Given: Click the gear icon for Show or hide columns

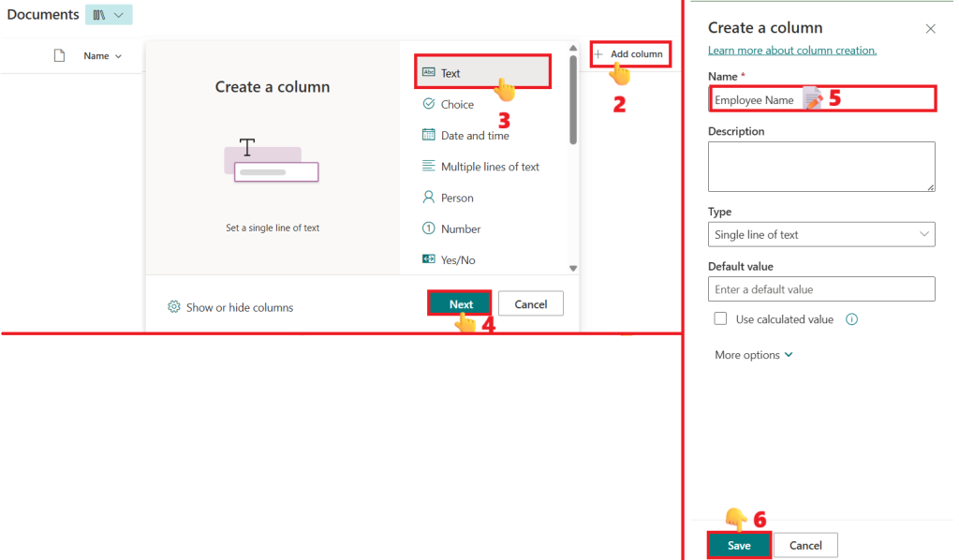Looking at the screenshot, I should pos(173,307).
